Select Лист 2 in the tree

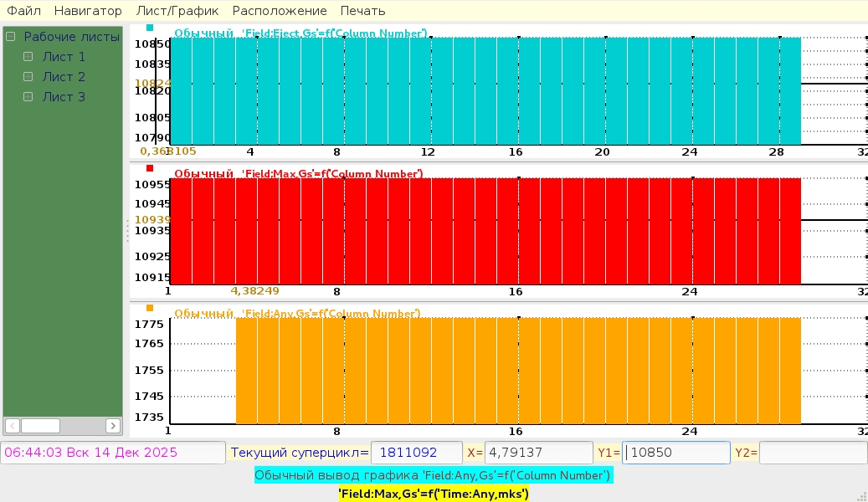(64, 77)
